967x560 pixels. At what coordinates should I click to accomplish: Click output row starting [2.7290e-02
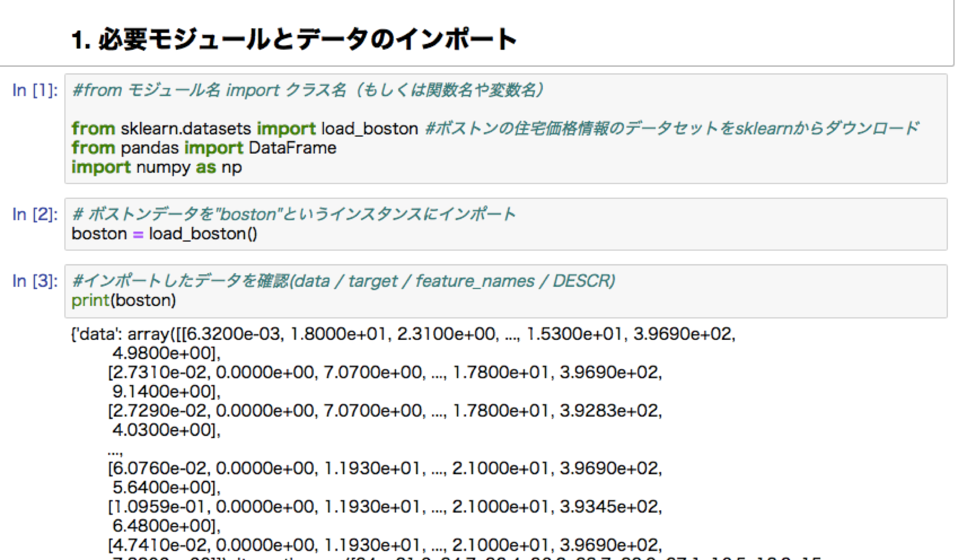(385, 411)
